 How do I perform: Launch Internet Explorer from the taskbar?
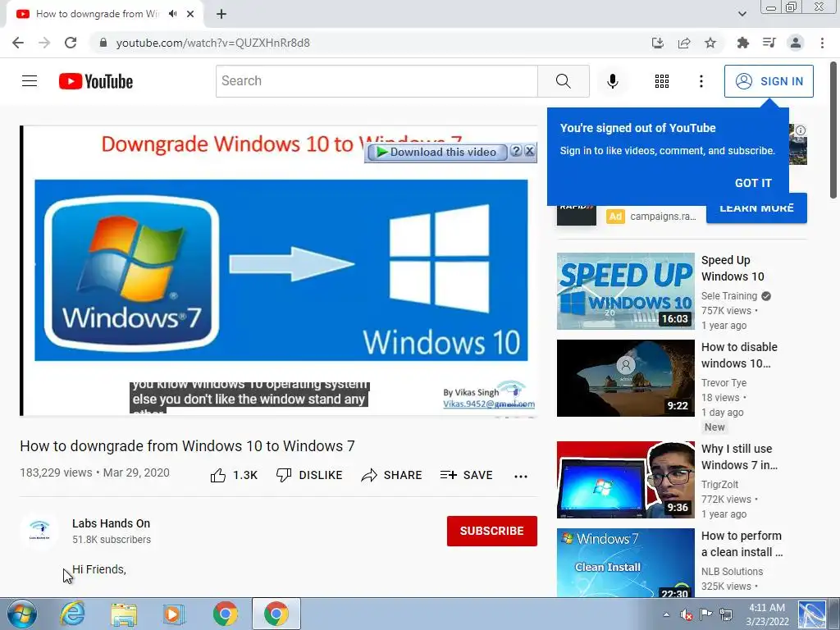click(72, 614)
